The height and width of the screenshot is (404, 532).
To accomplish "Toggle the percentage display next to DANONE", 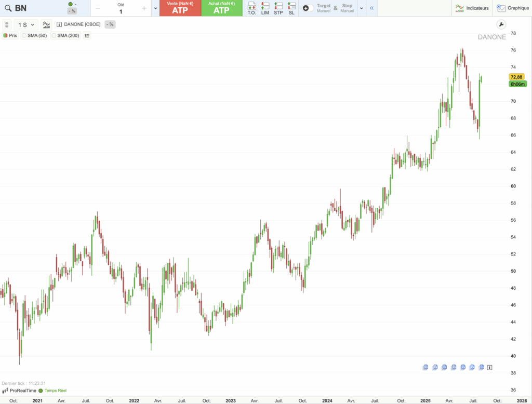I will click(110, 24).
